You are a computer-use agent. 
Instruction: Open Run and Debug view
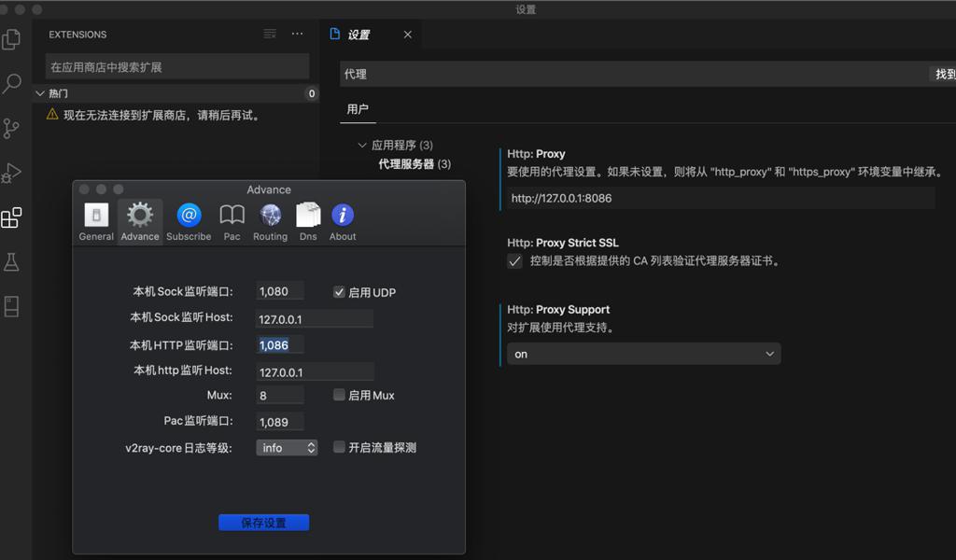11,173
